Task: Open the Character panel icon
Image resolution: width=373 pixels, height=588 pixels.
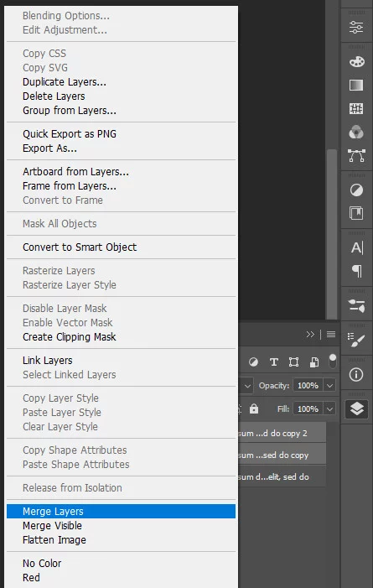Action: click(357, 248)
